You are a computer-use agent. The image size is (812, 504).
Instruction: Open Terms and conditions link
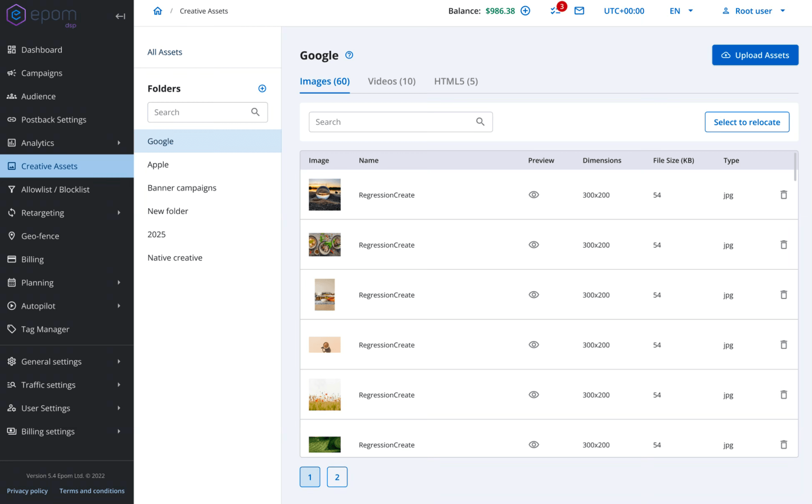click(x=92, y=491)
